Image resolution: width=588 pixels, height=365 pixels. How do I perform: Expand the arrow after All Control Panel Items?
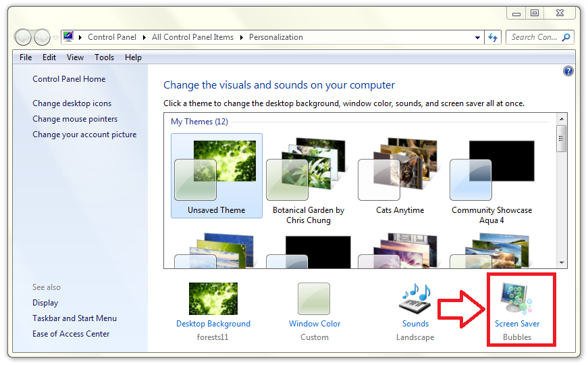tap(242, 38)
